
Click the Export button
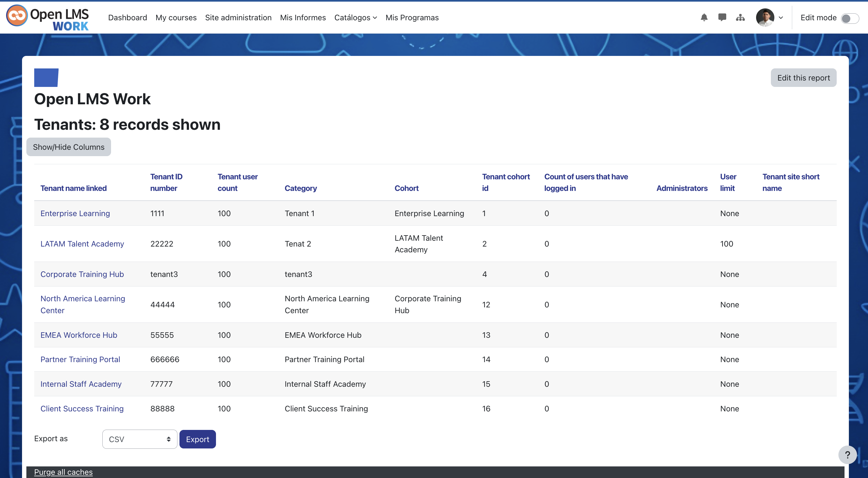[197, 439]
